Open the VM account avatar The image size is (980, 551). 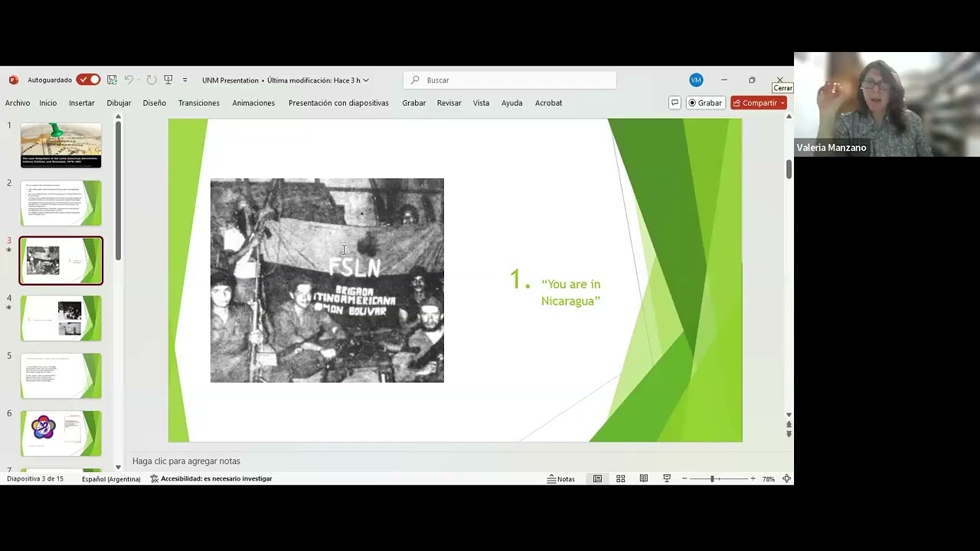point(696,80)
